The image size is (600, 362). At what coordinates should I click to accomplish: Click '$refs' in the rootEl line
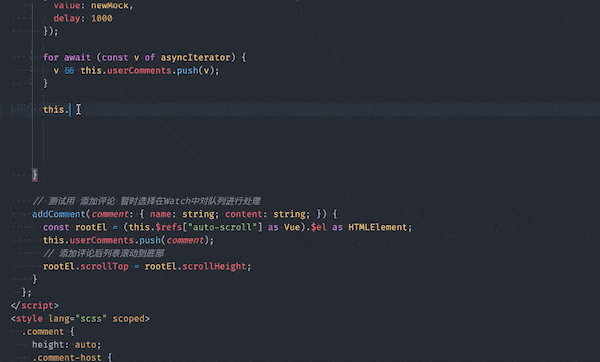coord(168,227)
